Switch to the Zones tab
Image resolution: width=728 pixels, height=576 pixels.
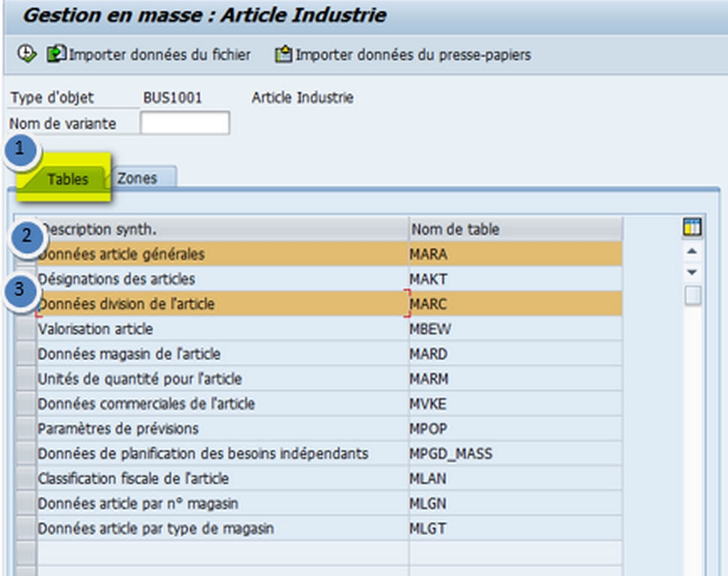coord(139,178)
